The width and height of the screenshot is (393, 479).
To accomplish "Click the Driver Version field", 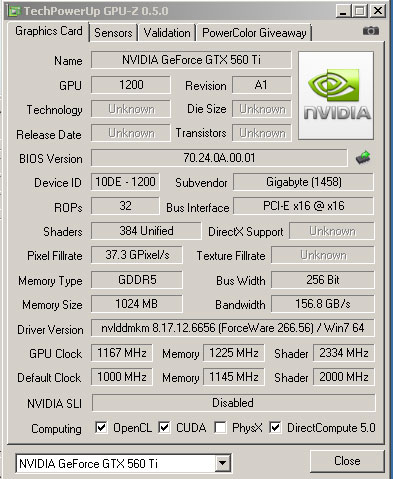I will [233, 328].
